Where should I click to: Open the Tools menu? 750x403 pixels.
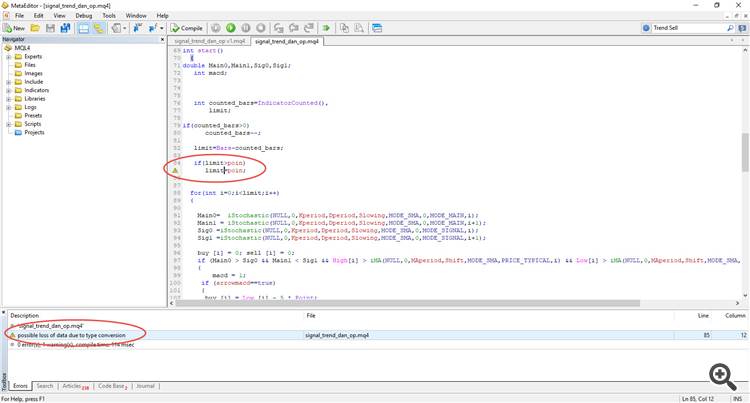point(108,16)
